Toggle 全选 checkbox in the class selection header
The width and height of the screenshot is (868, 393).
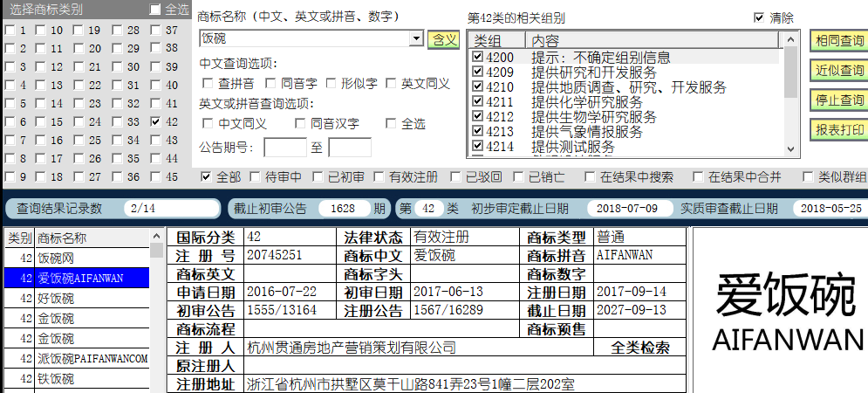155,10
